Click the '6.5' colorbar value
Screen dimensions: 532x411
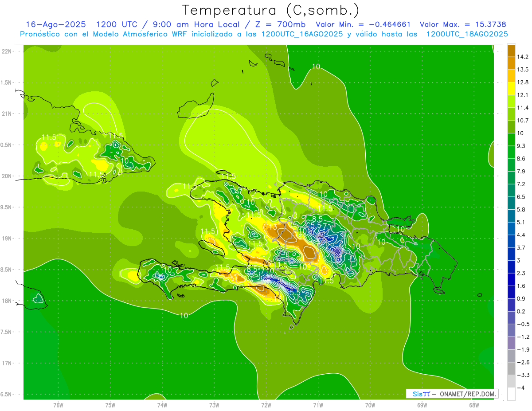(x=521, y=197)
